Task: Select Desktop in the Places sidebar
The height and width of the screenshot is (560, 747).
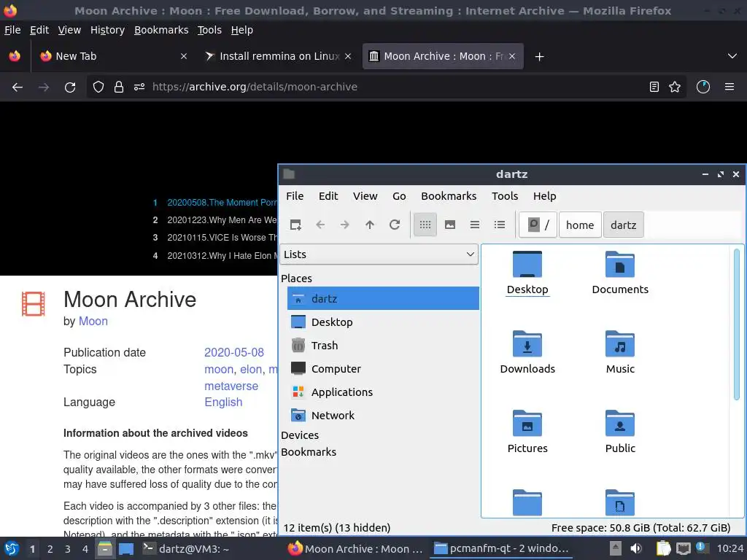Action: [383, 322]
